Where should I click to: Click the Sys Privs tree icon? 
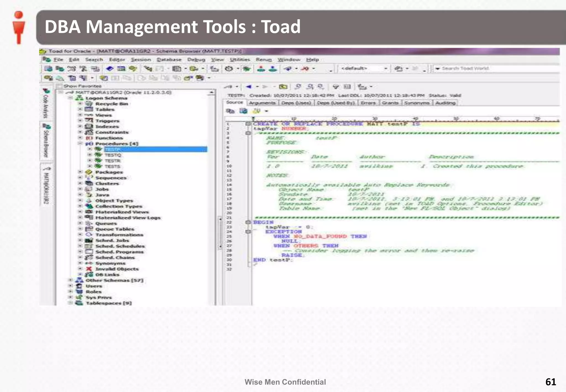tap(79, 297)
